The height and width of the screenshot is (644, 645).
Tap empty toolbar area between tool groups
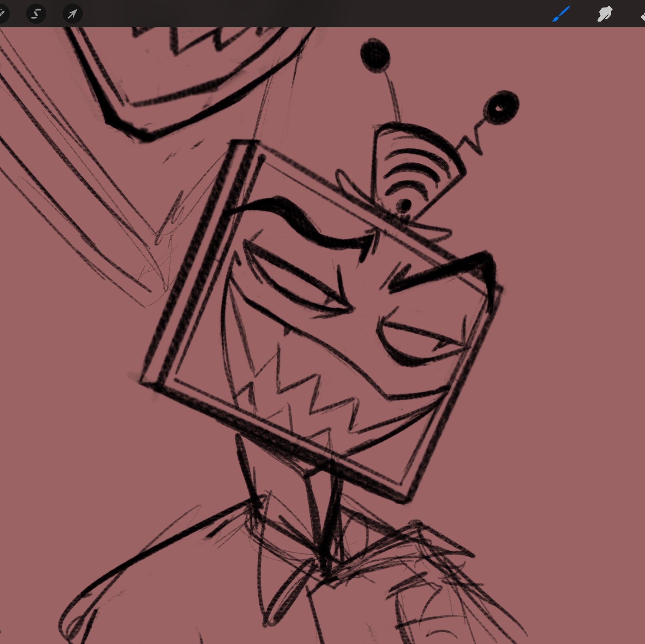pyautogui.click(x=317, y=14)
